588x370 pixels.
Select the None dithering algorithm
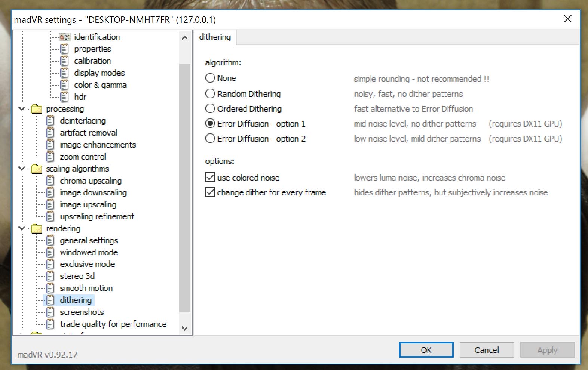210,78
